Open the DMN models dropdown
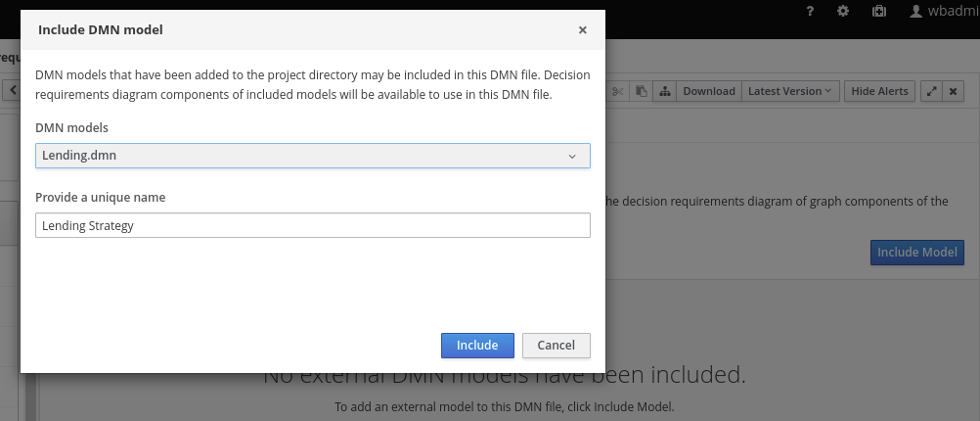 click(x=313, y=155)
